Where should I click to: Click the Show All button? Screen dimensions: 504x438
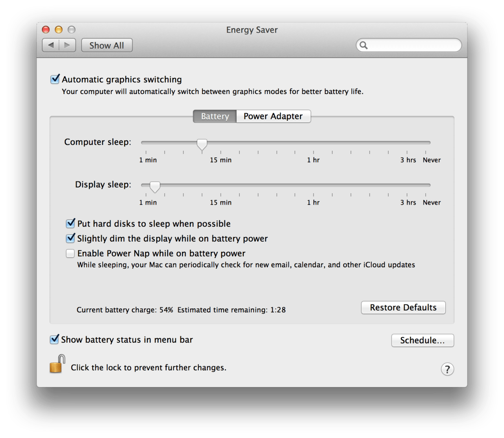click(x=107, y=45)
